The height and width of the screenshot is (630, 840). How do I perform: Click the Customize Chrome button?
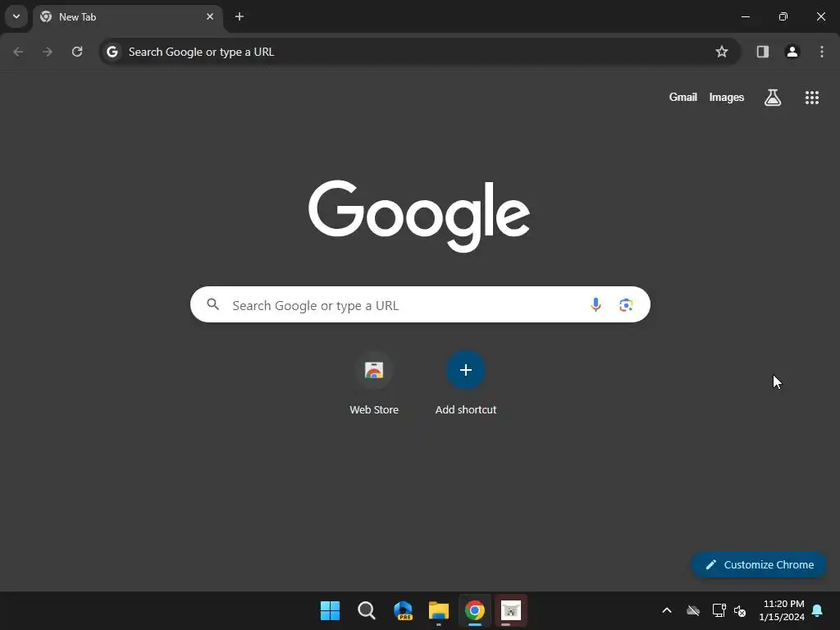759,564
